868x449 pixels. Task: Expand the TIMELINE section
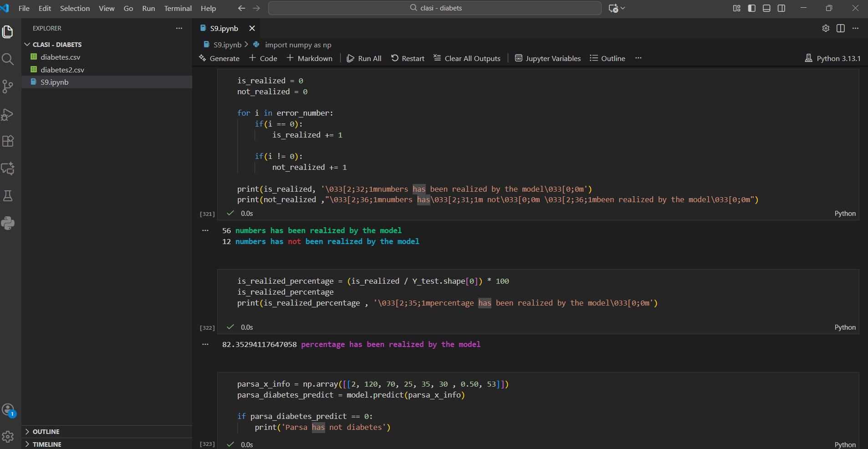(47, 444)
